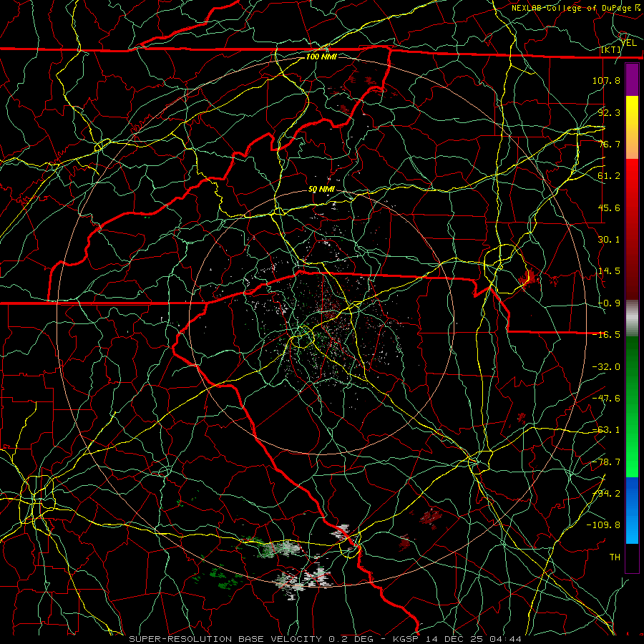Click the 50 NMI range ring label
Screen dimensions: 644x644
321,189
